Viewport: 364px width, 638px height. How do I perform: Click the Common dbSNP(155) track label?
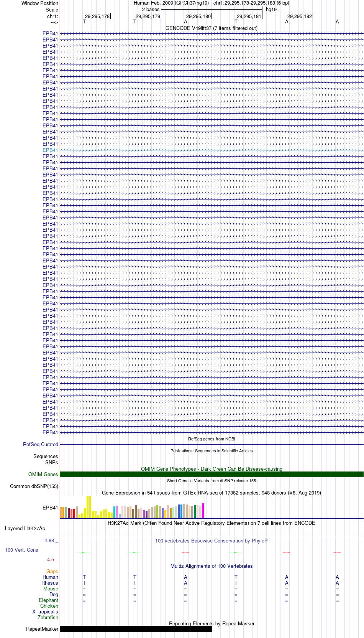tap(34, 486)
